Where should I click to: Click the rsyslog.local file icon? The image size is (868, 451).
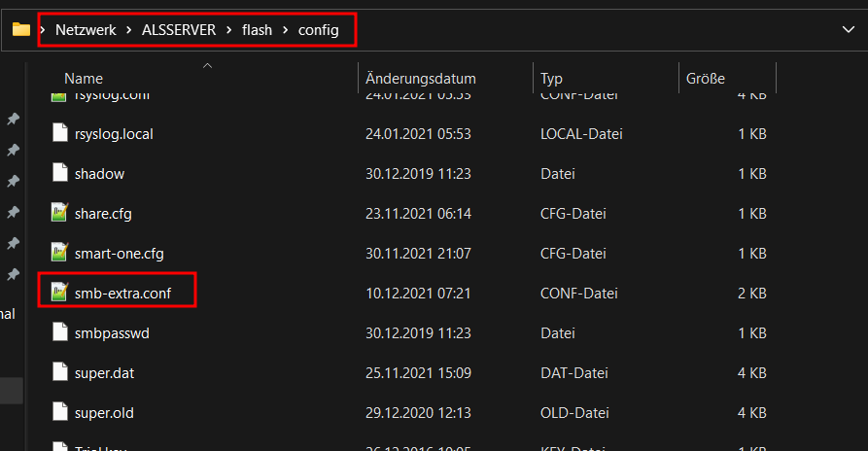60,133
